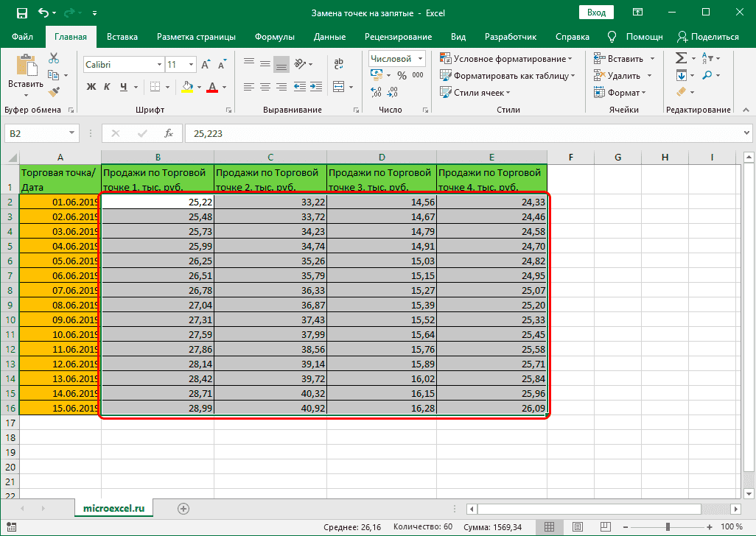Screen dimensions: 756x536
Task: Toggle bold Ж formatting
Action: coord(91,87)
